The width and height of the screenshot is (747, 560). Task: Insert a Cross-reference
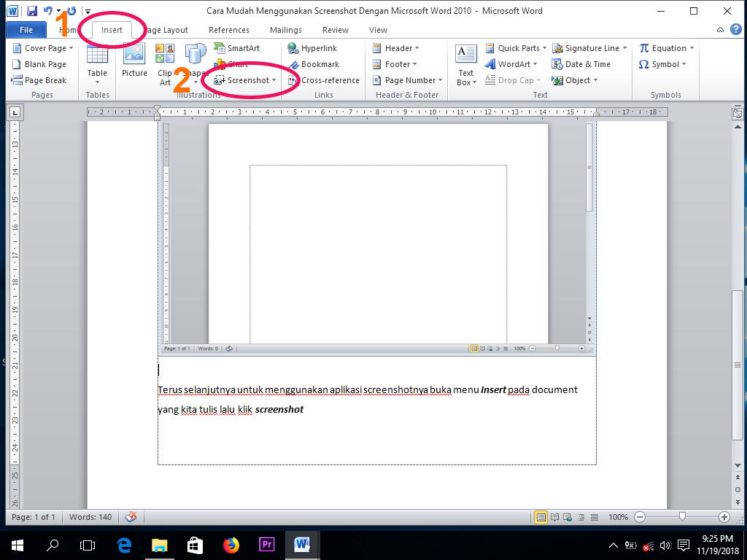[x=324, y=80]
